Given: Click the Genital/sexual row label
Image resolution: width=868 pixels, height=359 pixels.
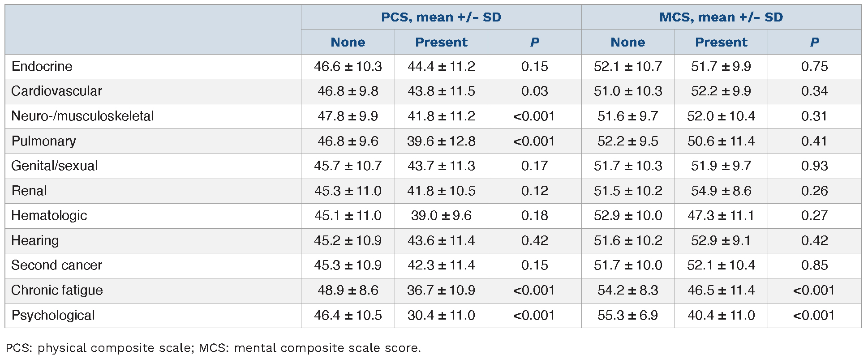Looking at the screenshot, I should point(55,166).
